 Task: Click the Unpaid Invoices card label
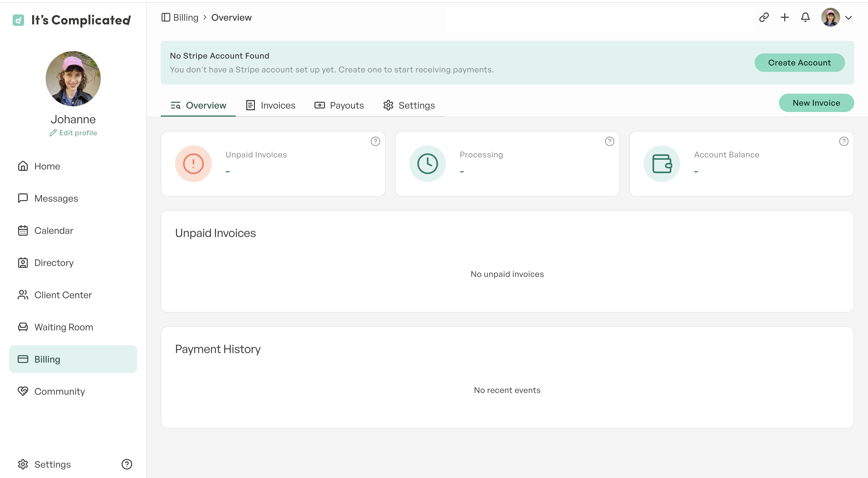click(256, 155)
